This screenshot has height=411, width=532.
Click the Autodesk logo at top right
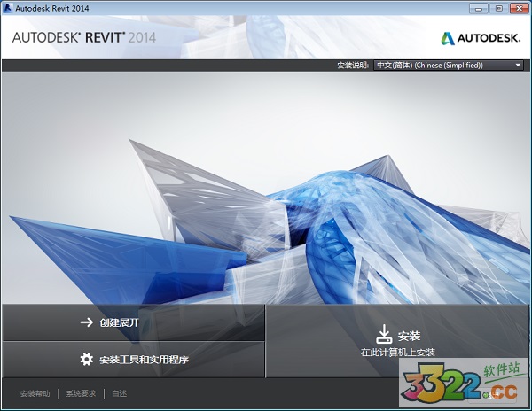pos(481,38)
